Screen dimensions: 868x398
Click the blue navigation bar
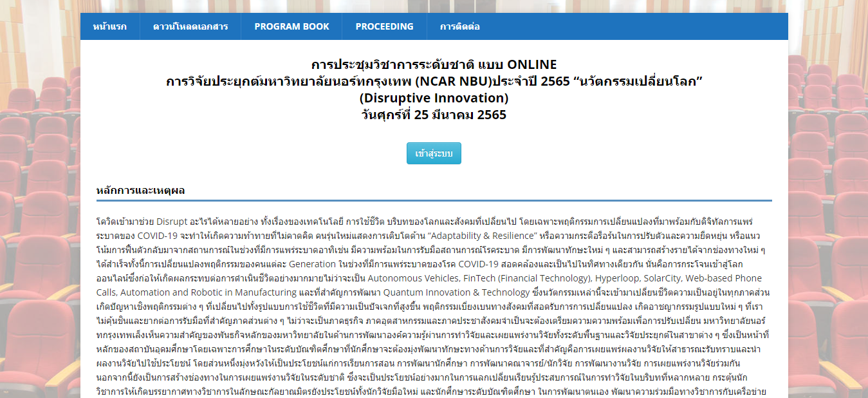coord(611,26)
